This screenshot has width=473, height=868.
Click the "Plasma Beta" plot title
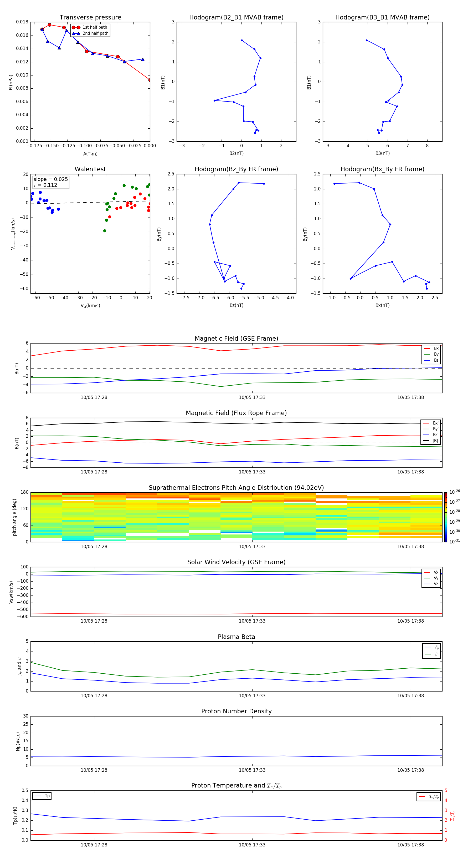(236, 637)
